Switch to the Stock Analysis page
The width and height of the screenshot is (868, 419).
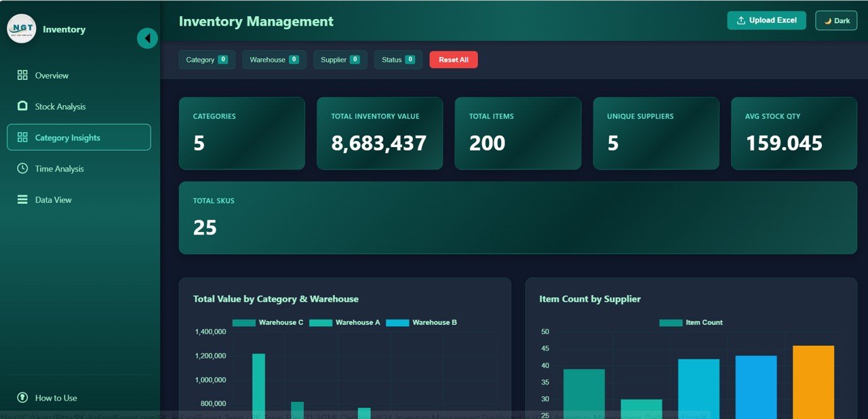coord(60,106)
